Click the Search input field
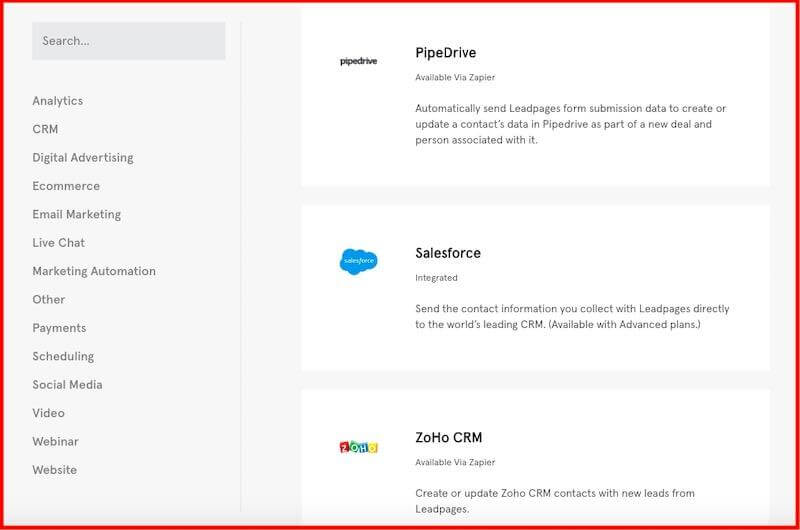 (129, 41)
